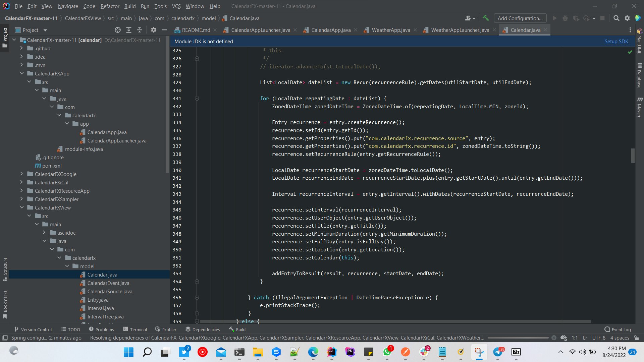Image resolution: width=644 pixels, height=362 pixels.
Task: Toggle fold marker at line 356
Action: tap(197, 298)
